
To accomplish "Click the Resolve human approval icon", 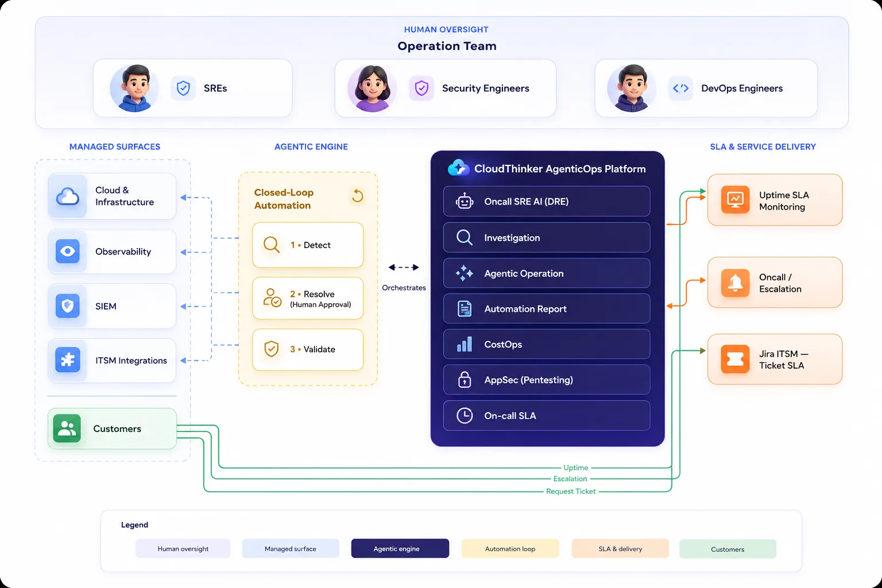I will (272, 298).
